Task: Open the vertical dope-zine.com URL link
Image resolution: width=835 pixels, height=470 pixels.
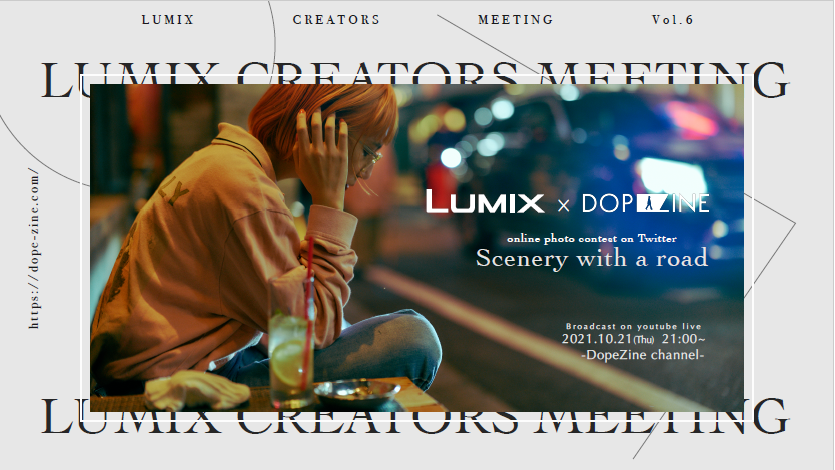Action: coord(34,248)
